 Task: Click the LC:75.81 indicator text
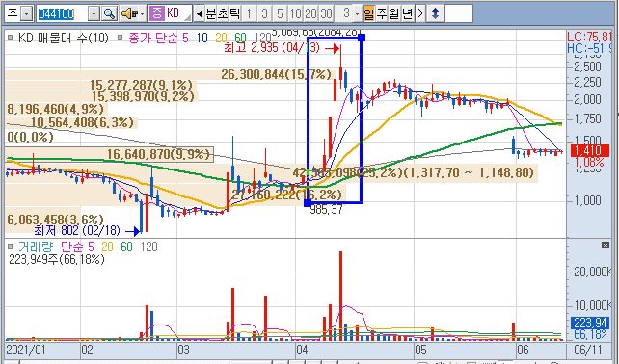click(x=590, y=37)
